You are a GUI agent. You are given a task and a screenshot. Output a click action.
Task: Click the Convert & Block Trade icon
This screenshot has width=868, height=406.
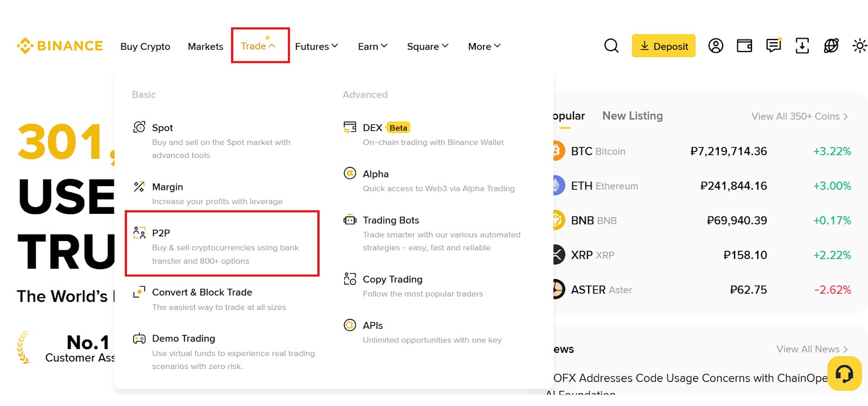[x=139, y=292]
